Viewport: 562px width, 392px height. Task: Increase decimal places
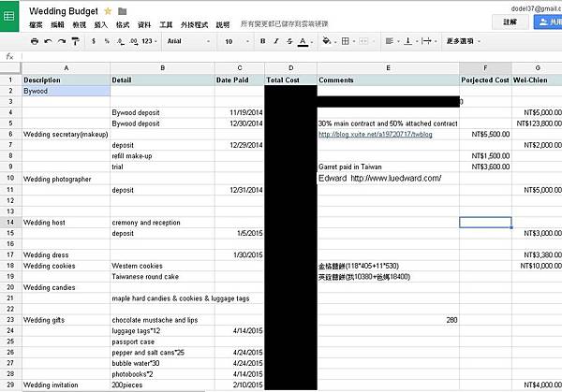click(x=134, y=41)
